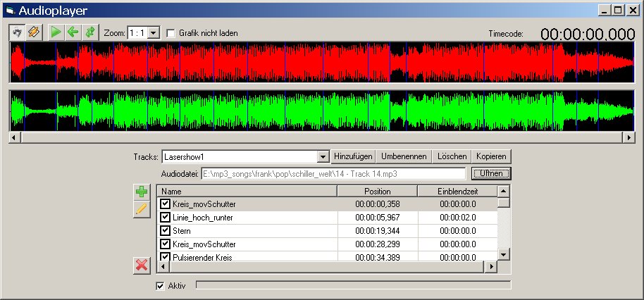Uncheck the Stern row checkbox
Screen dimensions: 644x300
click(x=165, y=231)
